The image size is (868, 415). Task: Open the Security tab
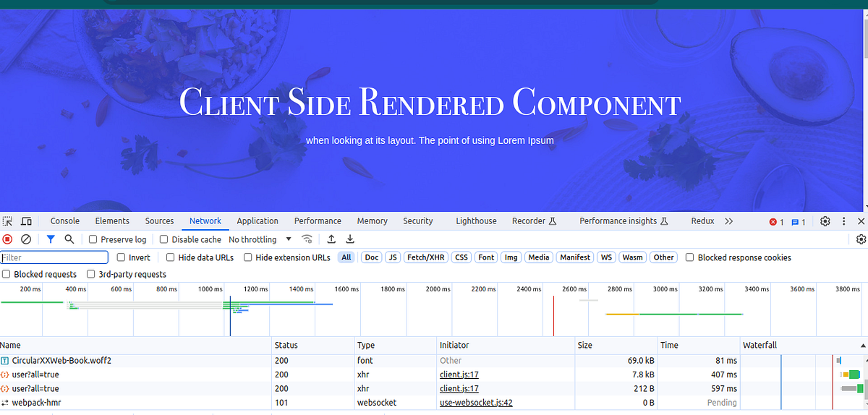click(418, 221)
